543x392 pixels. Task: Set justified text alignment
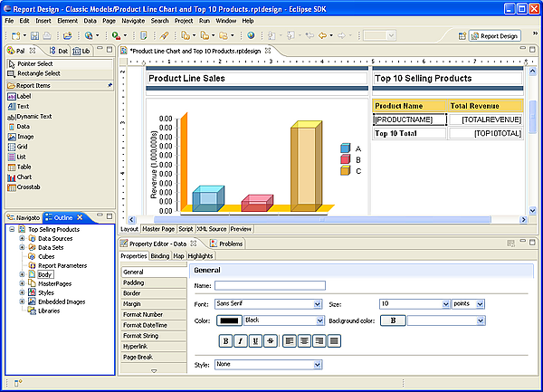(x=334, y=341)
